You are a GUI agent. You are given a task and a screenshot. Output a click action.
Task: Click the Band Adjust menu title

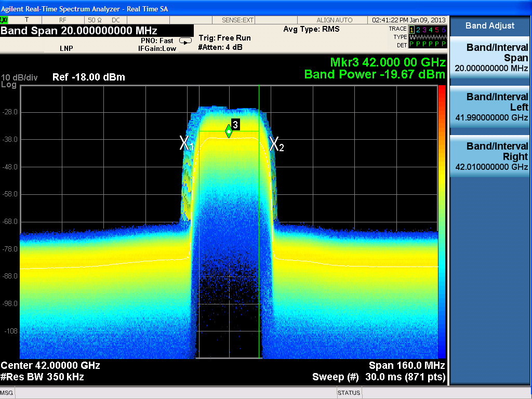tap(489, 25)
